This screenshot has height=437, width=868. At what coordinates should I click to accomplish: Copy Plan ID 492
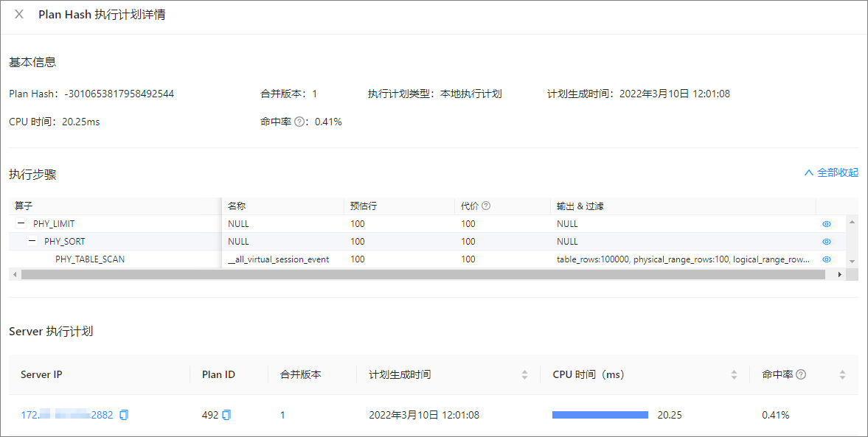pos(226,415)
